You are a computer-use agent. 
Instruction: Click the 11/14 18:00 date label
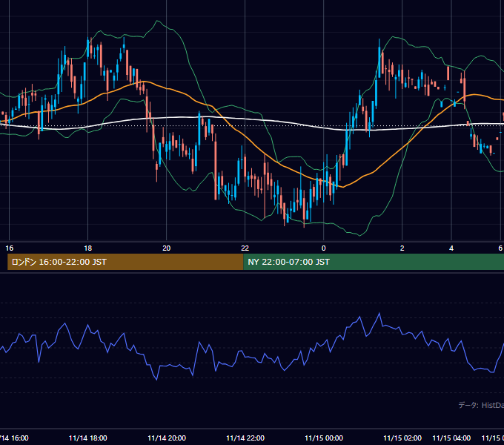coord(87,438)
